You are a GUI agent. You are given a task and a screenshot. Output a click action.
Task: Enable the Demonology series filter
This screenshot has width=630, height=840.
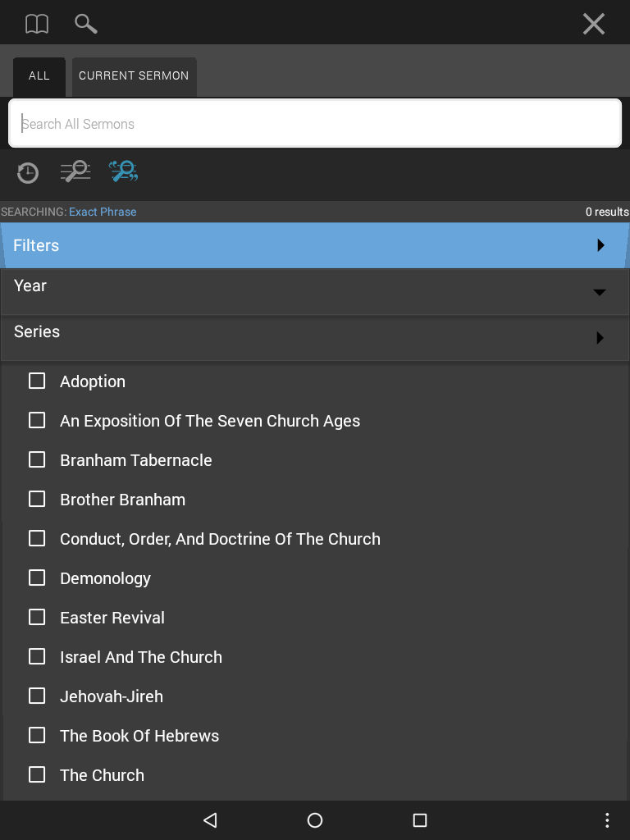(x=37, y=577)
